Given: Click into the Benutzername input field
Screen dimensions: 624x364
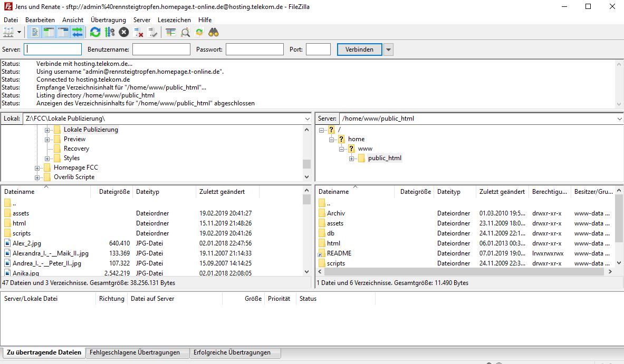Looking at the screenshot, I should pyautogui.click(x=161, y=50).
